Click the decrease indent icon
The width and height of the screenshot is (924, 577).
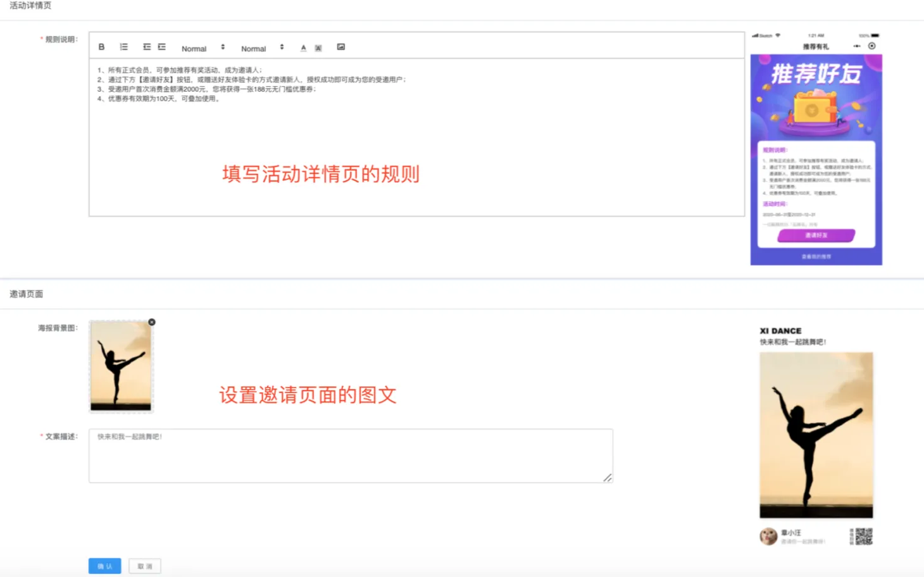pos(147,47)
